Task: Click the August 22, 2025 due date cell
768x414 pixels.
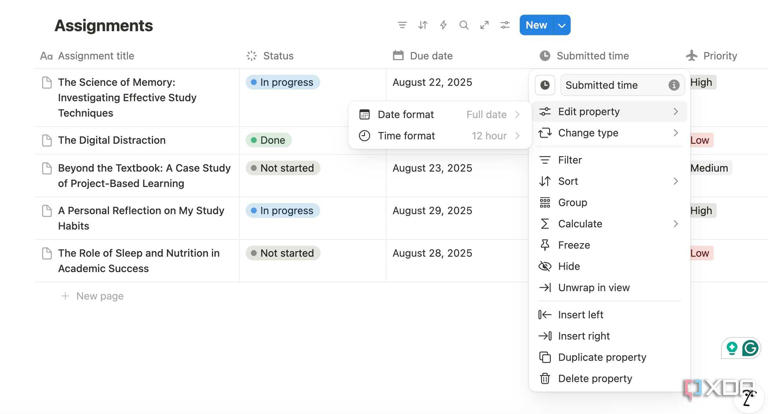Action: pyautogui.click(x=432, y=82)
